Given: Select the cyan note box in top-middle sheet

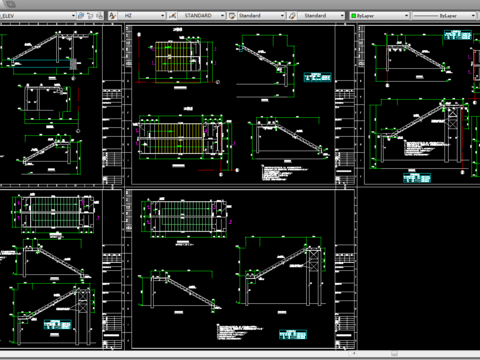Looking at the screenshot, I should point(317,77).
